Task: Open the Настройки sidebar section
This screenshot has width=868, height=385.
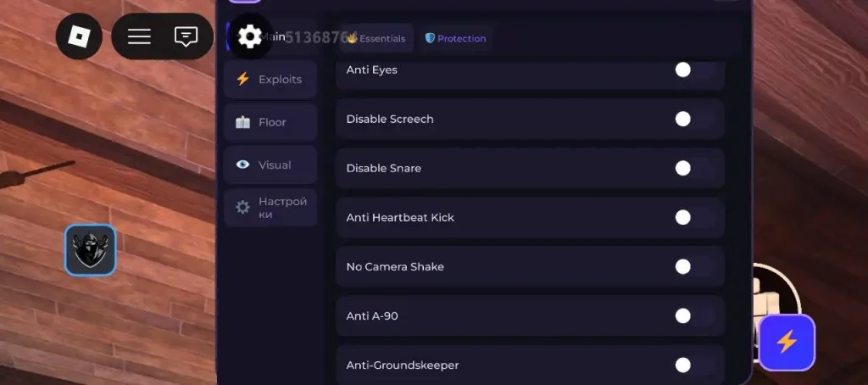Action: pyautogui.click(x=270, y=208)
